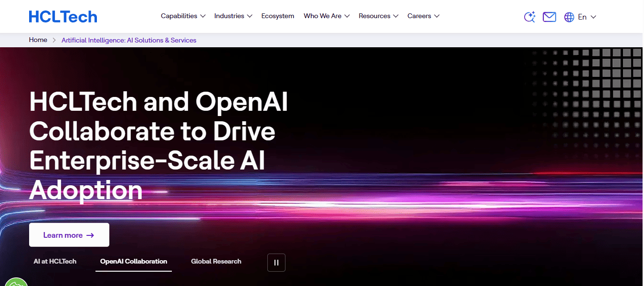Screen dimensions: 644x286
Task: Switch to the AI at HCLTech slide tab
Action: [55, 262]
